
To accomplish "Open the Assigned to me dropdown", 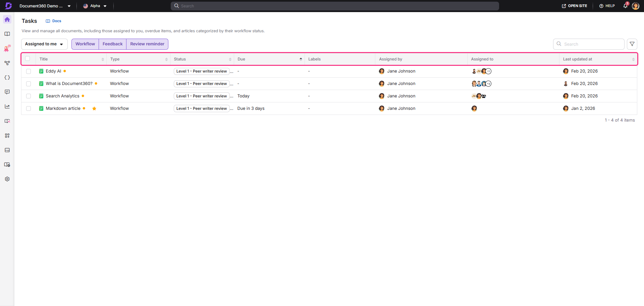I will coord(44,44).
